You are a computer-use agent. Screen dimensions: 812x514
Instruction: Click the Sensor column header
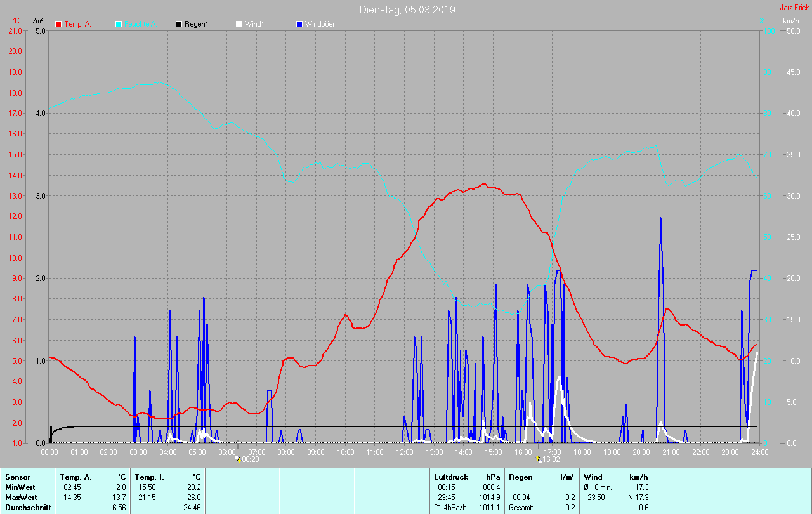[16, 477]
